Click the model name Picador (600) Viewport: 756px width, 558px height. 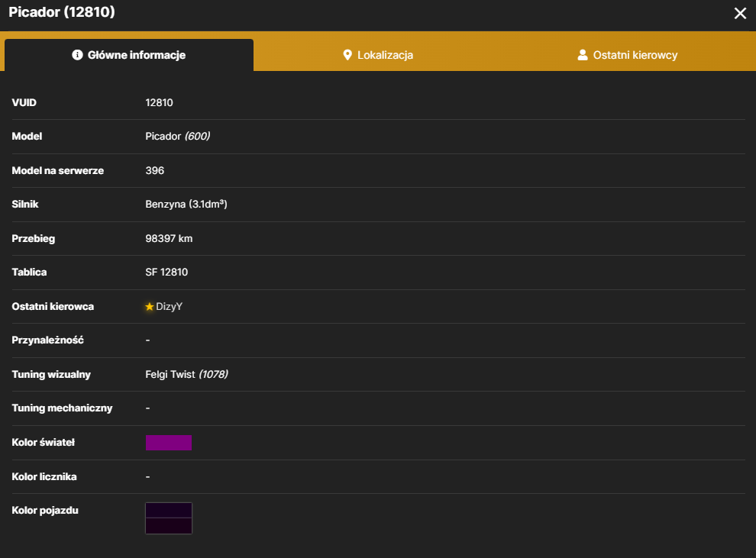click(177, 137)
